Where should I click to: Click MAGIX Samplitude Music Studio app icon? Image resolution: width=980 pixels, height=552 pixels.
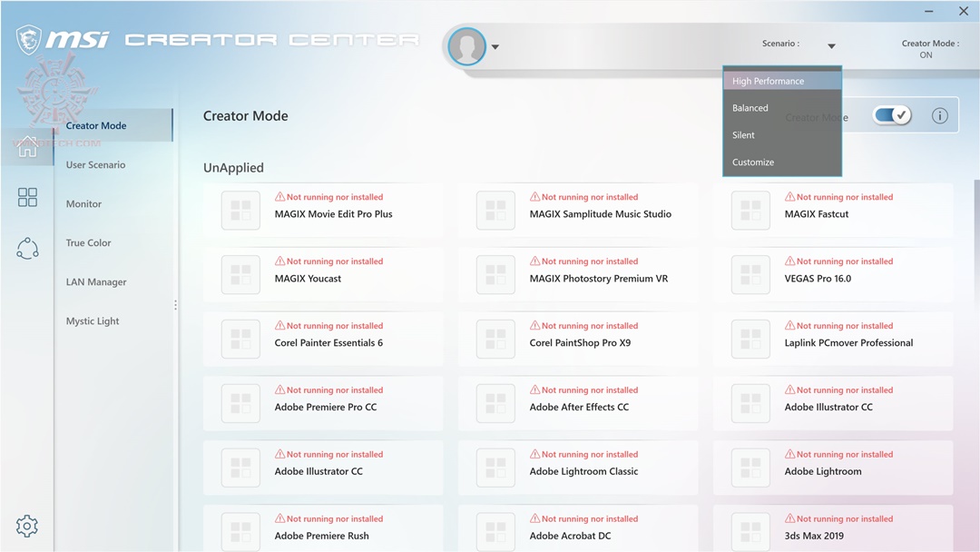(495, 210)
